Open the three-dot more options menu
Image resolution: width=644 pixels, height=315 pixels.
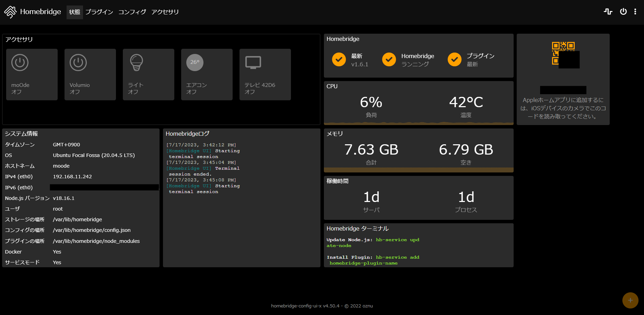635,12
